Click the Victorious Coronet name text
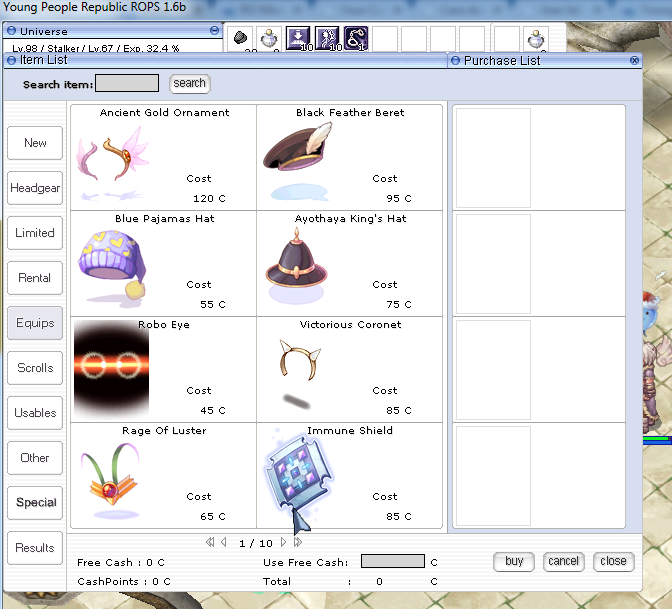The width and height of the screenshot is (672, 609). tap(350, 324)
